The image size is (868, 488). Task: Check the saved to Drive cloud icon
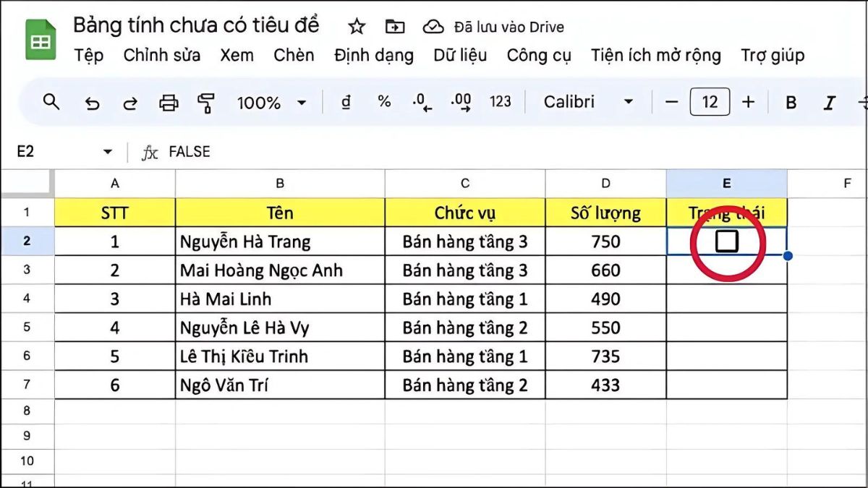coord(433,27)
